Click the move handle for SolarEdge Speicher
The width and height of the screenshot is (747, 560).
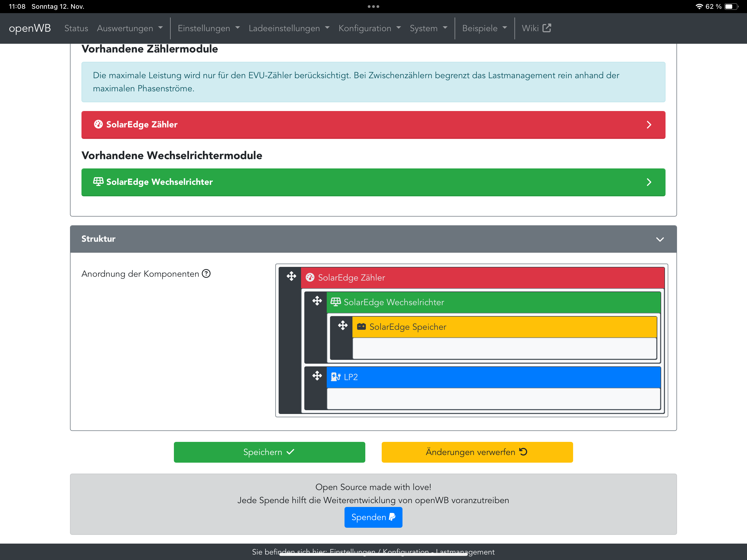[342, 326]
